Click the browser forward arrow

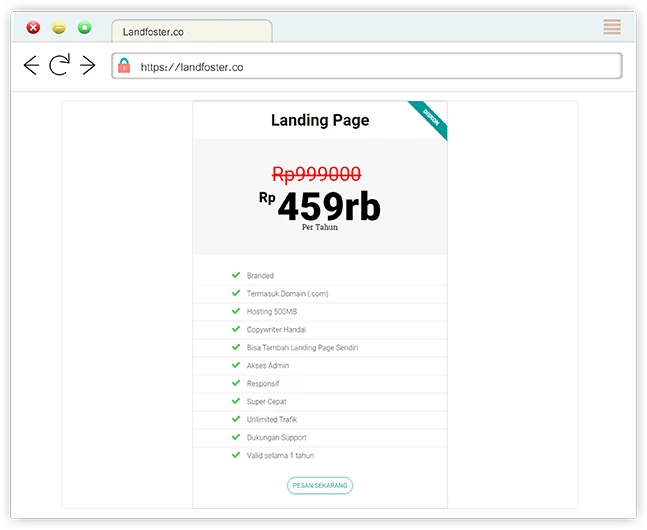(x=88, y=66)
